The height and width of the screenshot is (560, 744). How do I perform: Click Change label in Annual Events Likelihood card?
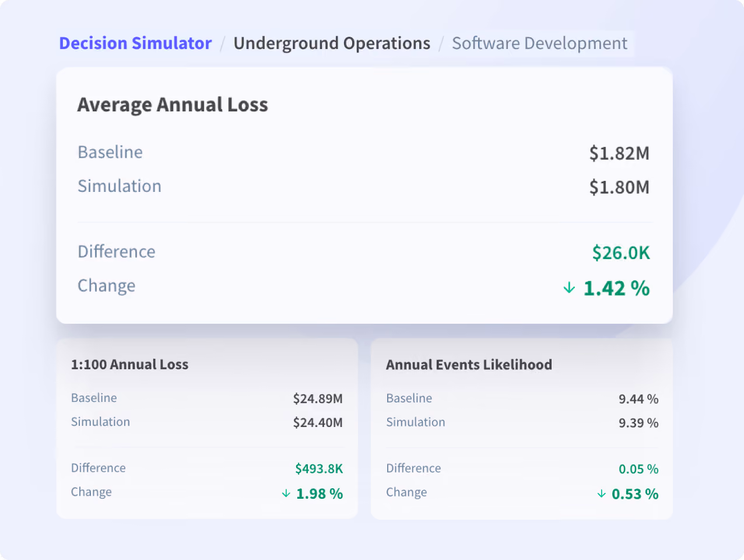pos(406,492)
